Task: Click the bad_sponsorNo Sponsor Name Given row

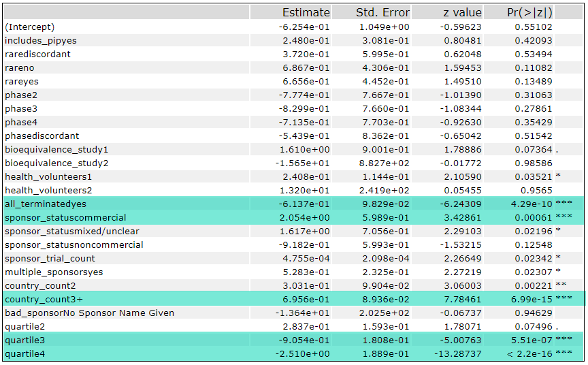Action: 294,313
